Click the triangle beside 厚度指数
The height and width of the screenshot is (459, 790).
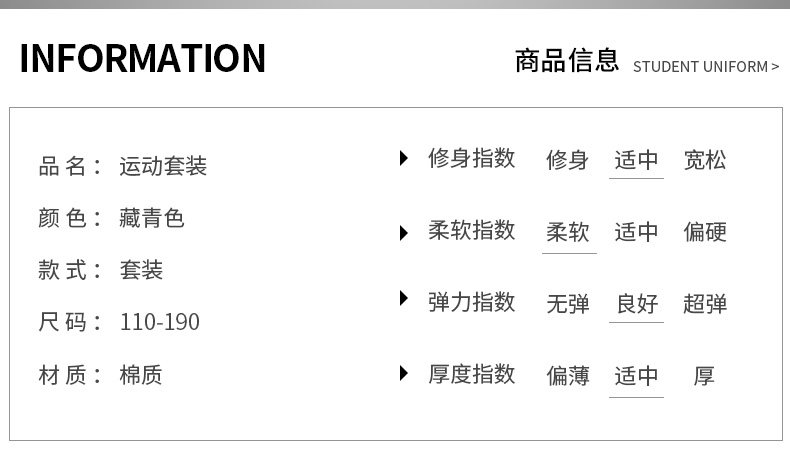point(404,374)
